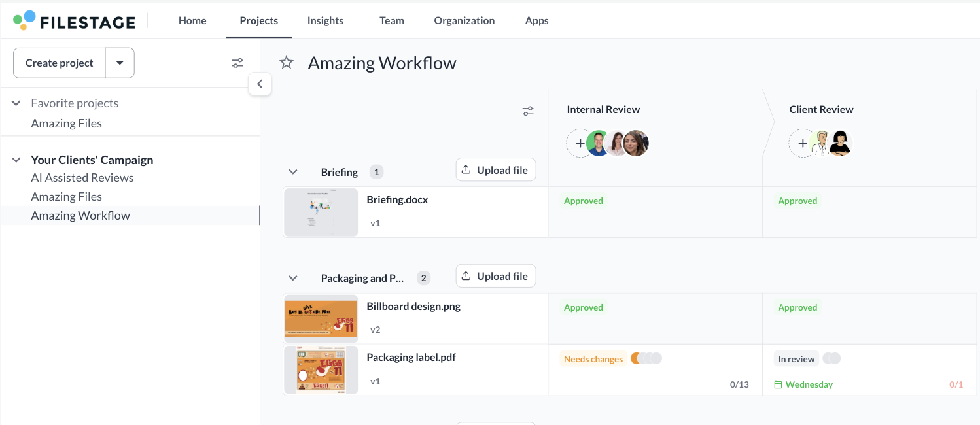Click the Filestage logo
Screen dimensions: 980x425
[x=74, y=21]
